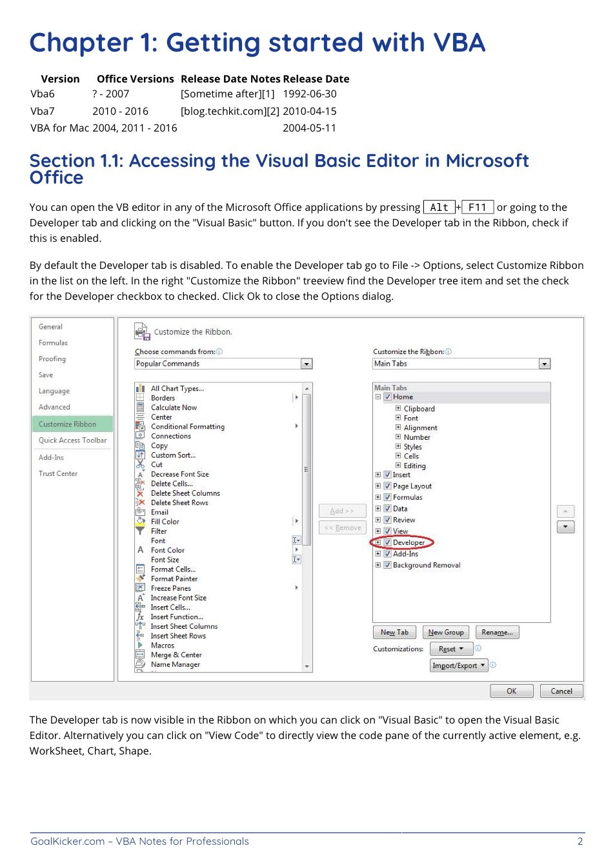
Task: Select Customize Ribbon in left sidebar
Action: (x=72, y=424)
